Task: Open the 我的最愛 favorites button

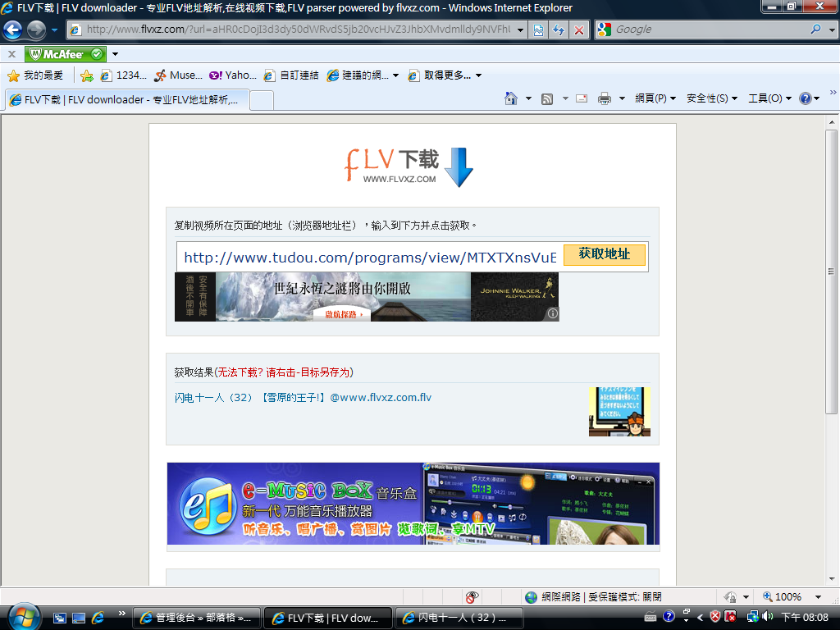Action: click(35, 75)
